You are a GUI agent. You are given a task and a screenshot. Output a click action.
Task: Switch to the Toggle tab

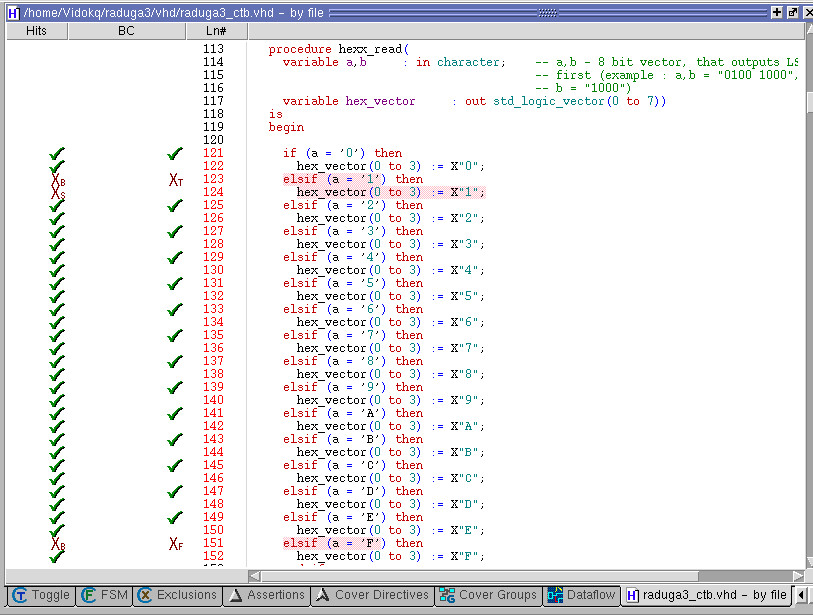pos(41,595)
